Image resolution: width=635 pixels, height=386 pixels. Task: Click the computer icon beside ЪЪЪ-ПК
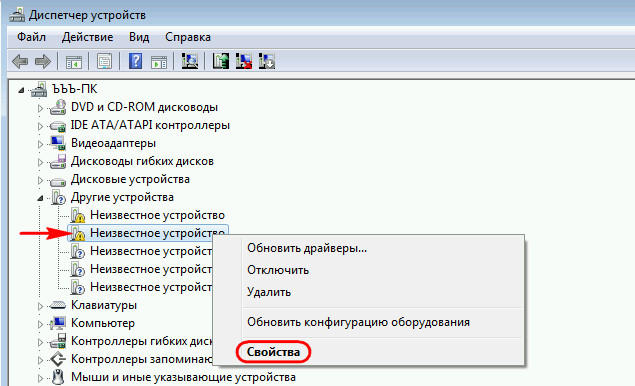click(39, 89)
